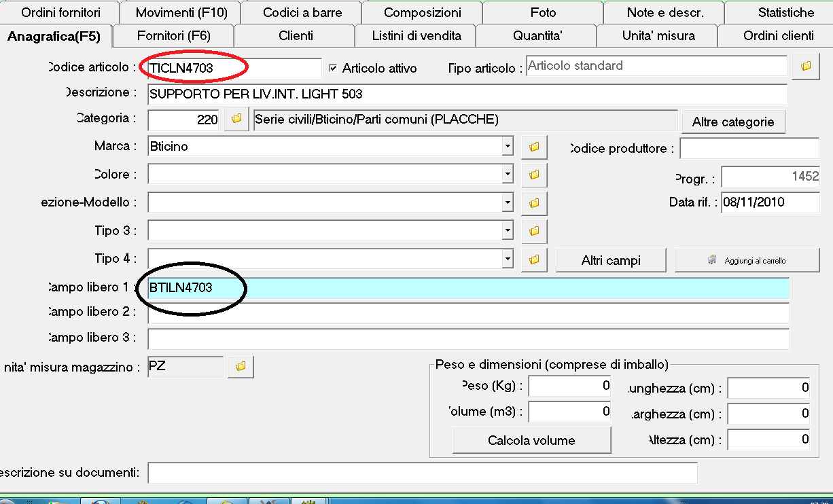Image resolution: width=833 pixels, height=504 pixels.
Task: Click Campo libero 3 field
Action: pos(468,338)
